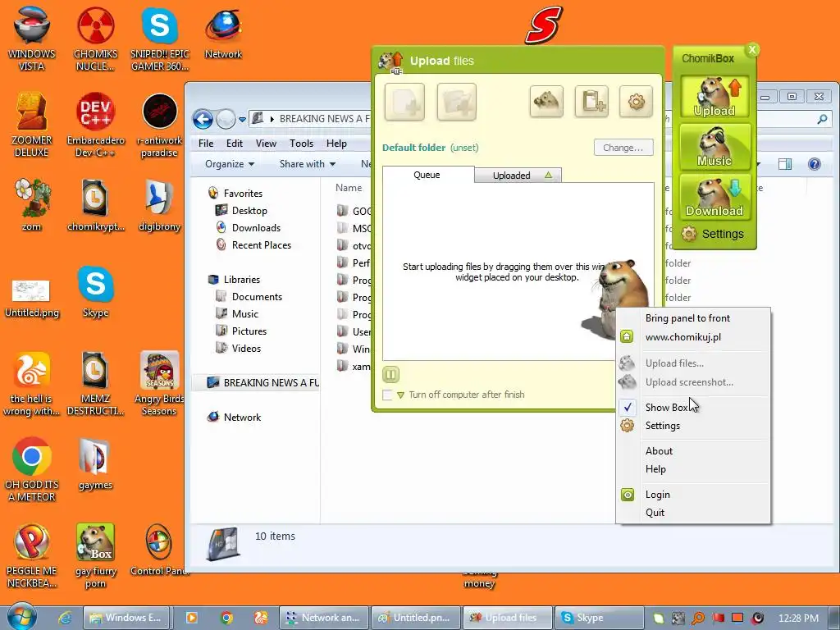Select the Chrome OH GOD ITS A METEOR icon

pyautogui.click(x=32, y=470)
